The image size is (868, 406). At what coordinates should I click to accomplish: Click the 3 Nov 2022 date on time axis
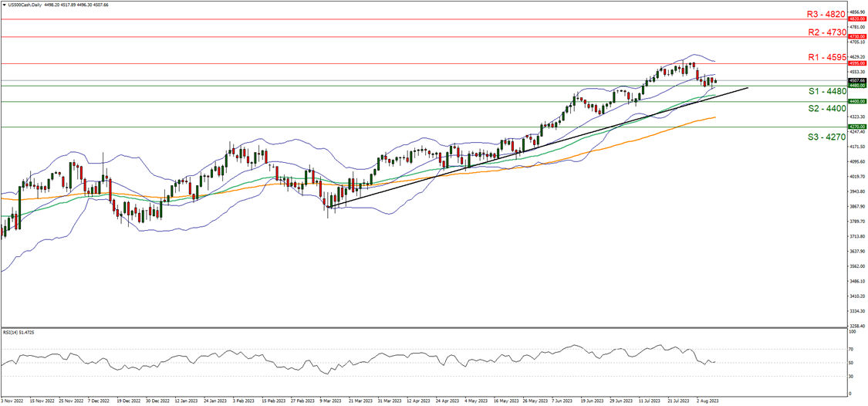pyautogui.click(x=13, y=402)
